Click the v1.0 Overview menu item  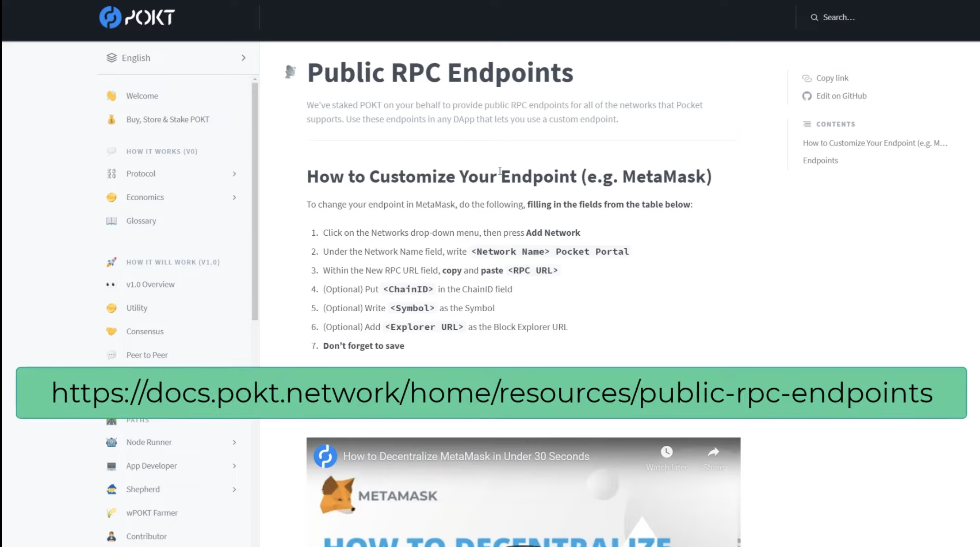[x=150, y=283]
